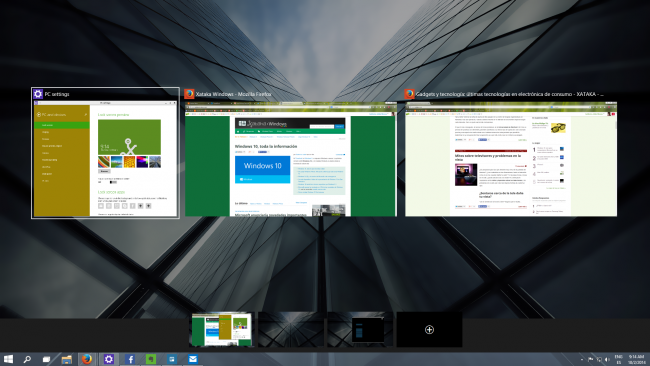The width and height of the screenshot is (650, 366).
Task: Switch to the first desktop thumbnail
Action: (222, 330)
